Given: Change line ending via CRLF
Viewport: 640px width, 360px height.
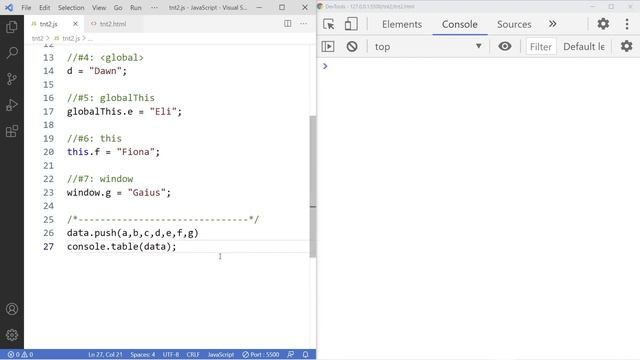Looking at the screenshot, I should 193,354.
